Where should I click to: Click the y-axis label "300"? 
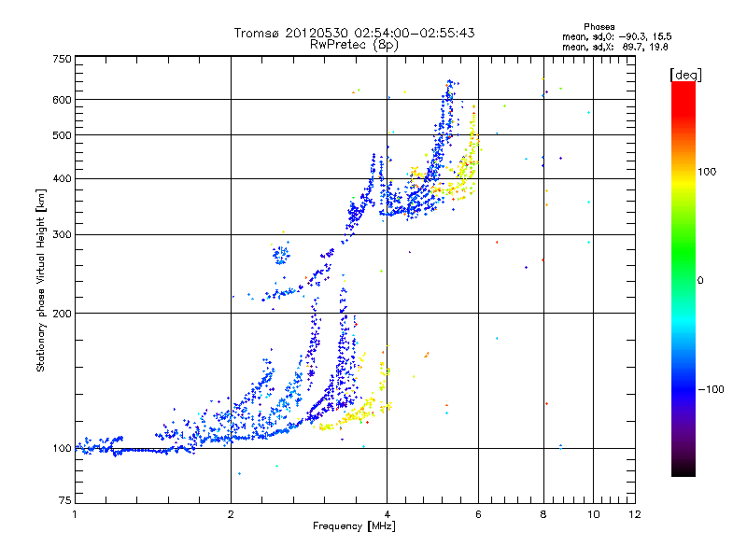point(62,235)
